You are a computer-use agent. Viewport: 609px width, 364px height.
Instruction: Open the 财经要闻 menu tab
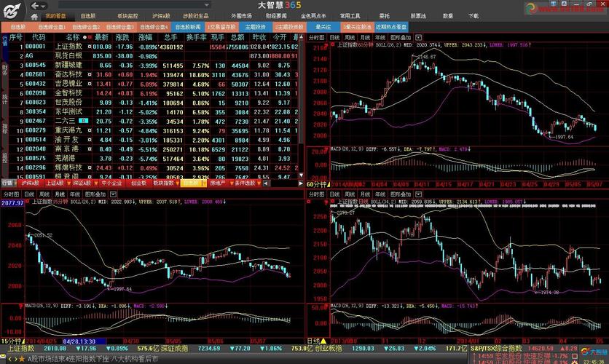pos(276,16)
